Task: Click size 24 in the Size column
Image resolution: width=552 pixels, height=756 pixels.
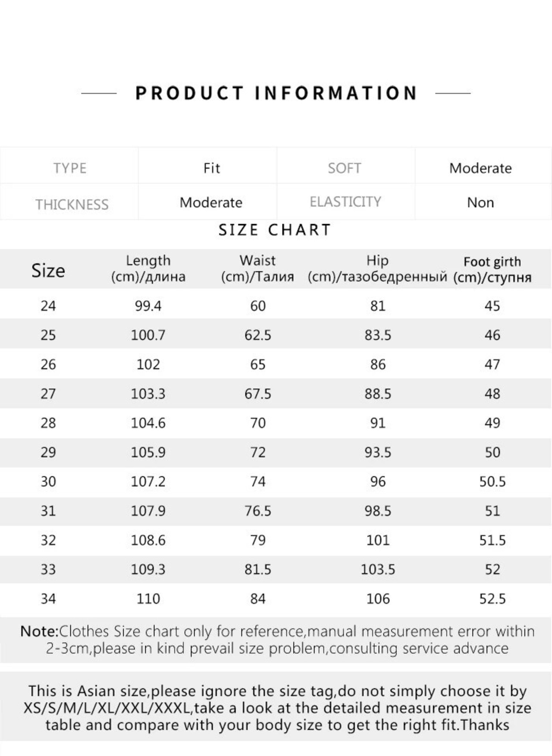Action: 48,306
